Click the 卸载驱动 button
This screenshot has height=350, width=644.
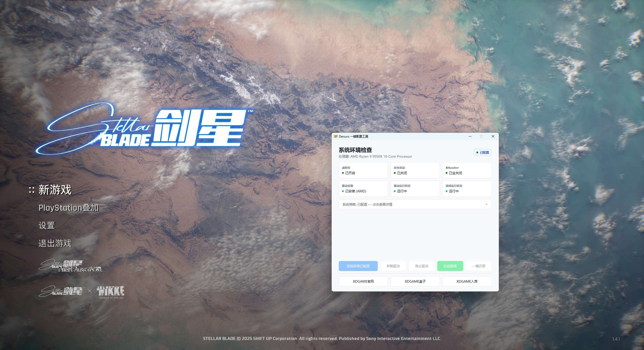[393, 266]
